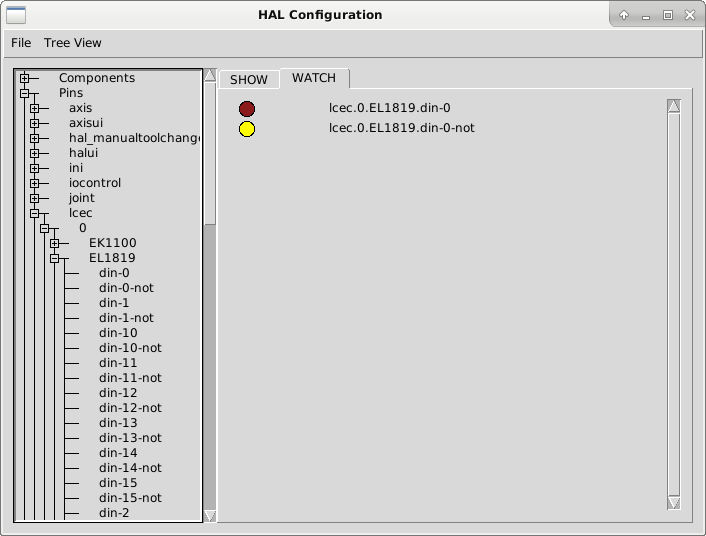Expand the hal_manualtoolchange node
Viewport: 706px width, 536px height.
click(x=34, y=138)
